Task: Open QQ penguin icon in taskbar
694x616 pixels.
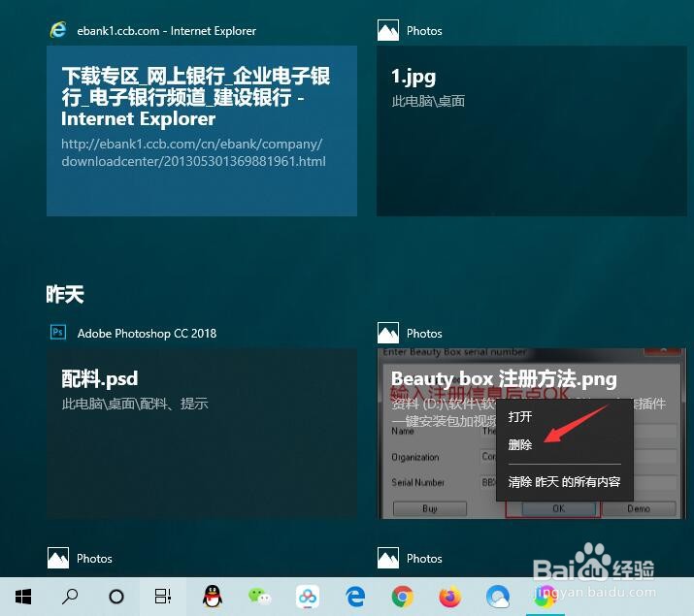Action: [213, 596]
